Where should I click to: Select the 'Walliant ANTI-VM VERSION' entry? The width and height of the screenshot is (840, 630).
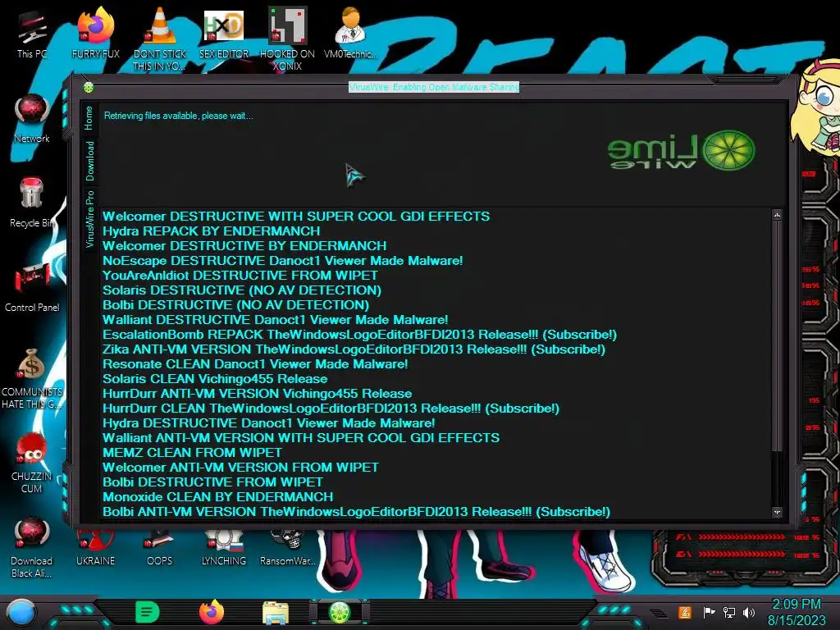(301, 438)
